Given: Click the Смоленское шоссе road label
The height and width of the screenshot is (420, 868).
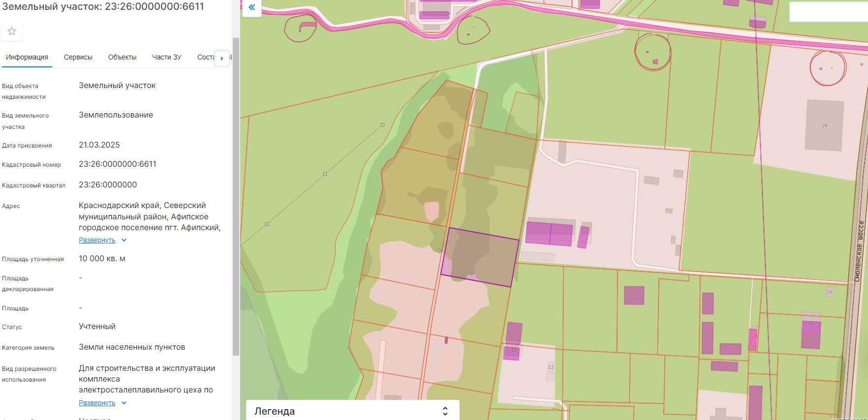Looking at the screenshot, I should (x=859, y=251).
